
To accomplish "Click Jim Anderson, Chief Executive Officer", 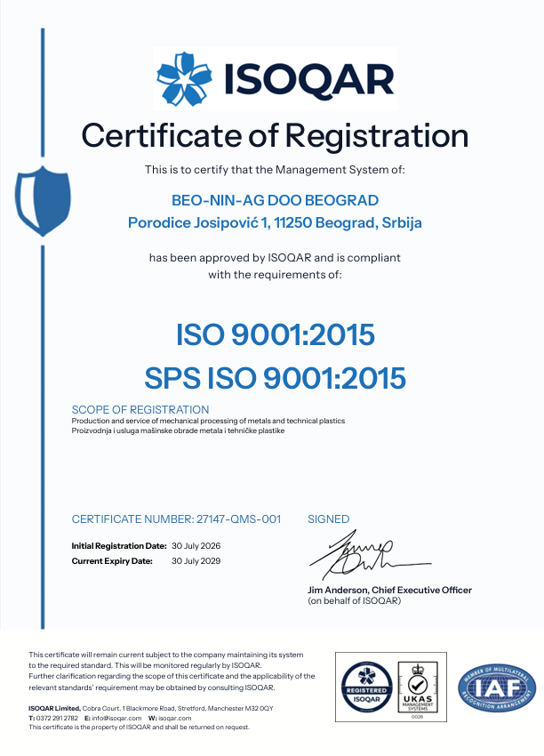I will pos(390,591).
